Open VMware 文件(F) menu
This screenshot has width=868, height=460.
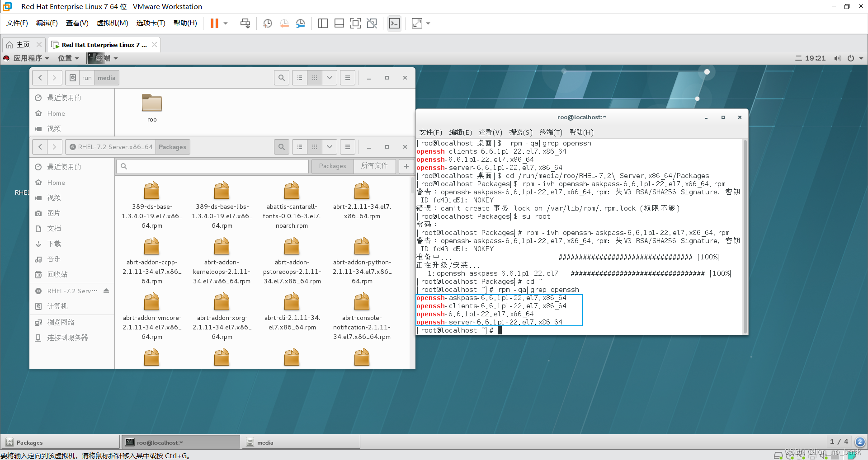click(x=17, y=23)
